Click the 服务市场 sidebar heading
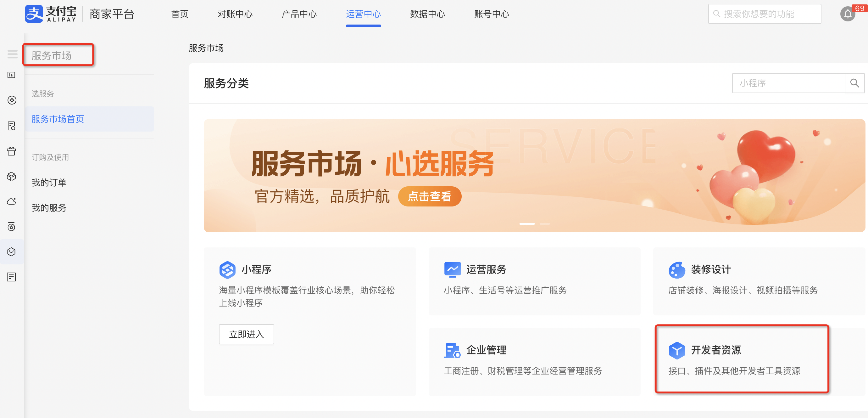Screen dimensions: 868x418 point(51,55)
